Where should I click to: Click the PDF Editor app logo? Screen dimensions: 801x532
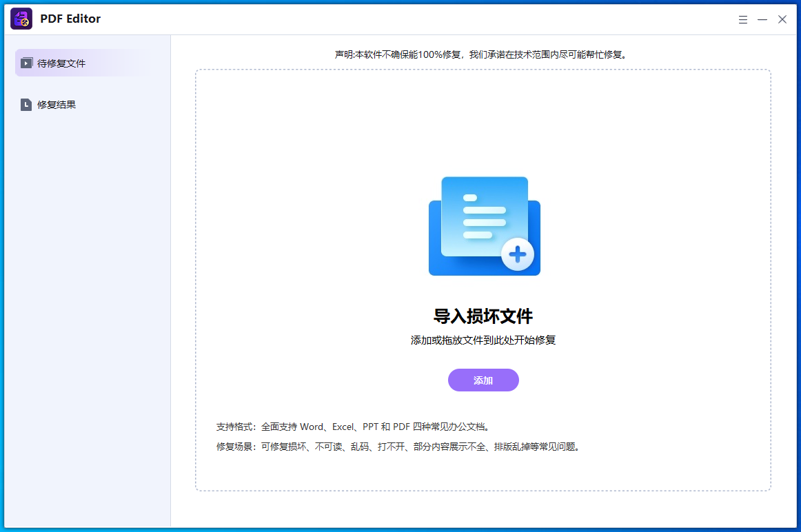click(x=21, y=19)
